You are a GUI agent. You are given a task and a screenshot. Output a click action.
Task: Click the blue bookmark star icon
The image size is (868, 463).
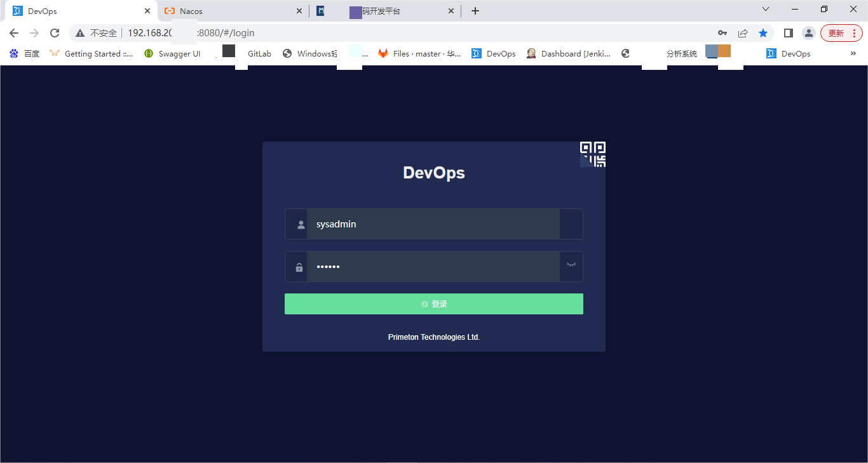coord(763,33)
